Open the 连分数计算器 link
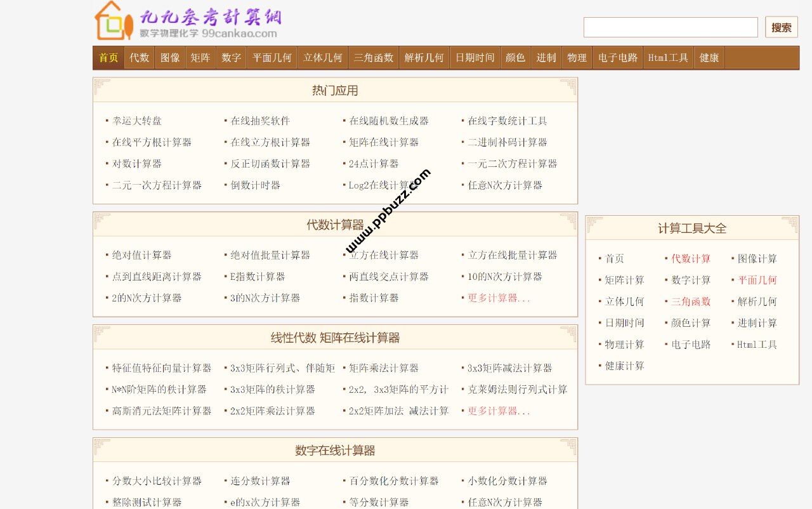The width and height of the screenshot is (812, 509). [261, 481]
